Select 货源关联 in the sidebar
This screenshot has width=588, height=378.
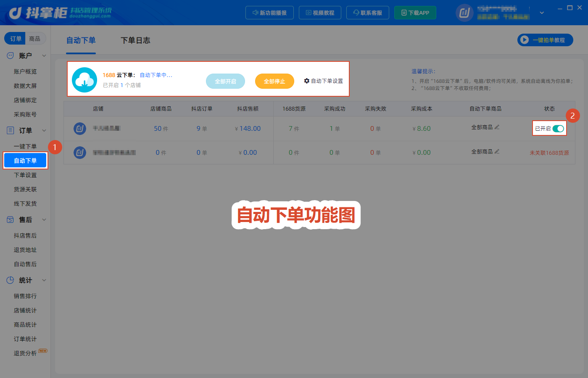coord(25,189)
